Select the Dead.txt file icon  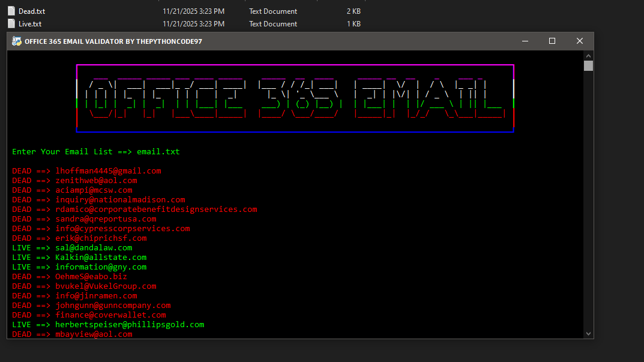(11, 11)
